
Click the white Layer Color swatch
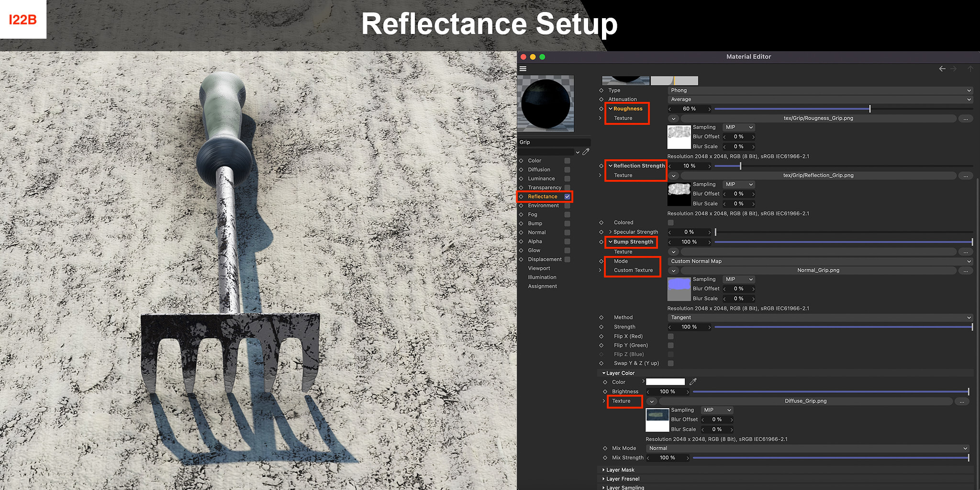(x=666, y=382)
